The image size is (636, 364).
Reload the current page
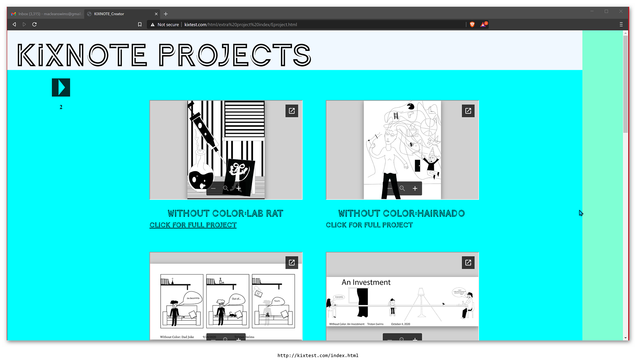coord(34,24)
